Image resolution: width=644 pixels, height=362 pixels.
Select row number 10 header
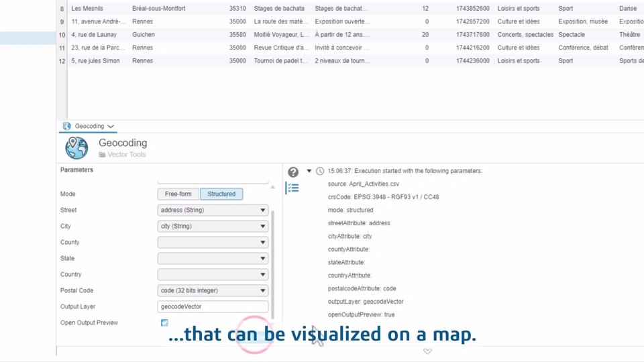pos(62,34)
